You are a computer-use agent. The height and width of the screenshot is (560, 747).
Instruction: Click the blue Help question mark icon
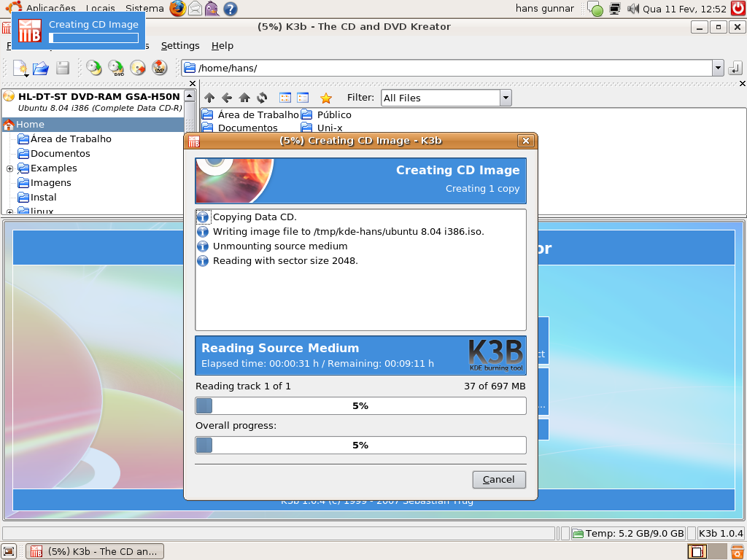point(230,9)
